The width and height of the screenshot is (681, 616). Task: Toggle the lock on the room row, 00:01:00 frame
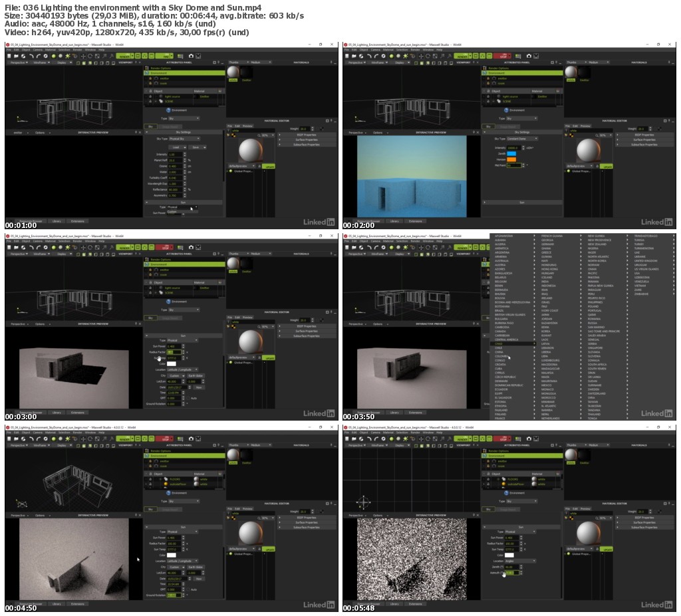pyautogui.click(x=150, y=83)
